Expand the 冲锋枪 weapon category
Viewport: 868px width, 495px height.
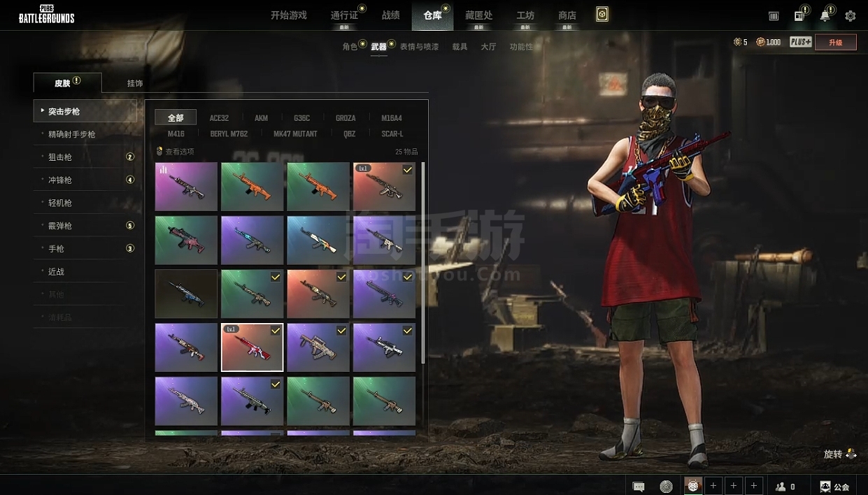(60, 180)
